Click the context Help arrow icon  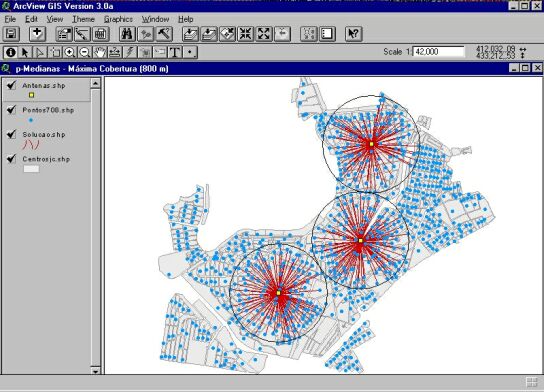(x=354, y=34)
